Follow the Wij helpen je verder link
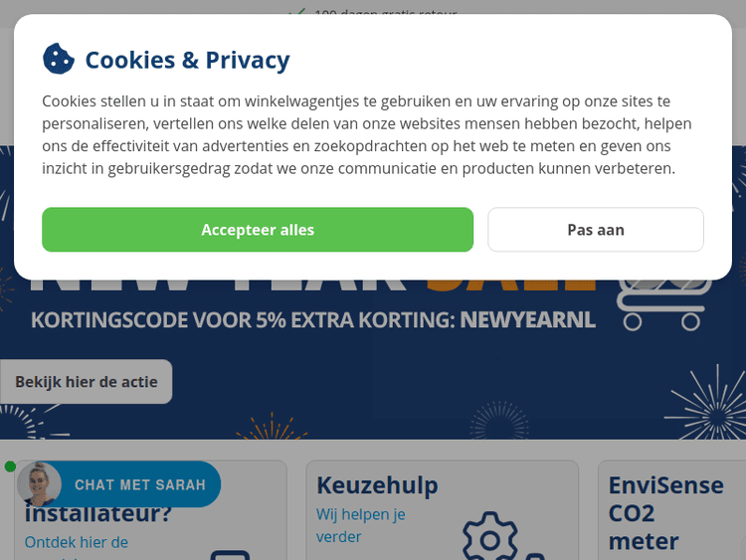Image resolution: width=746 pixels, height=560 pixels. tap(360, 525)
